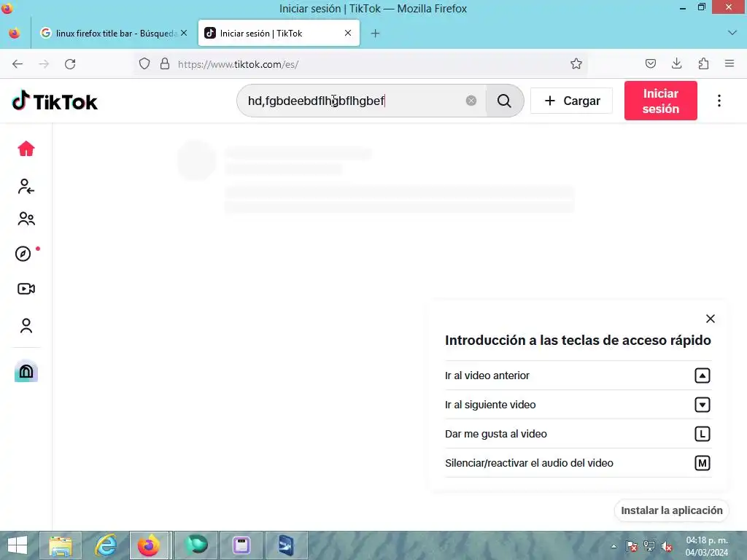Open Firefox extensions puzzle icon
747x560 pixels.
703,64
